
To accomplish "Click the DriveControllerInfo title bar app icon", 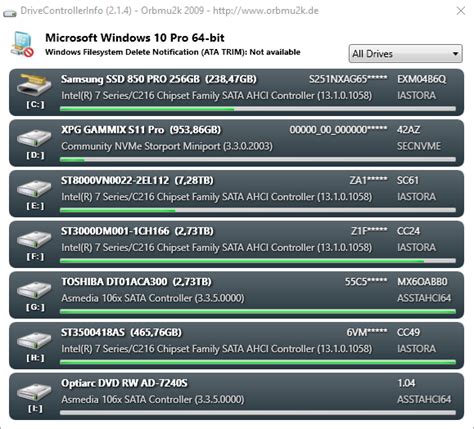I will tap(10, 13).
